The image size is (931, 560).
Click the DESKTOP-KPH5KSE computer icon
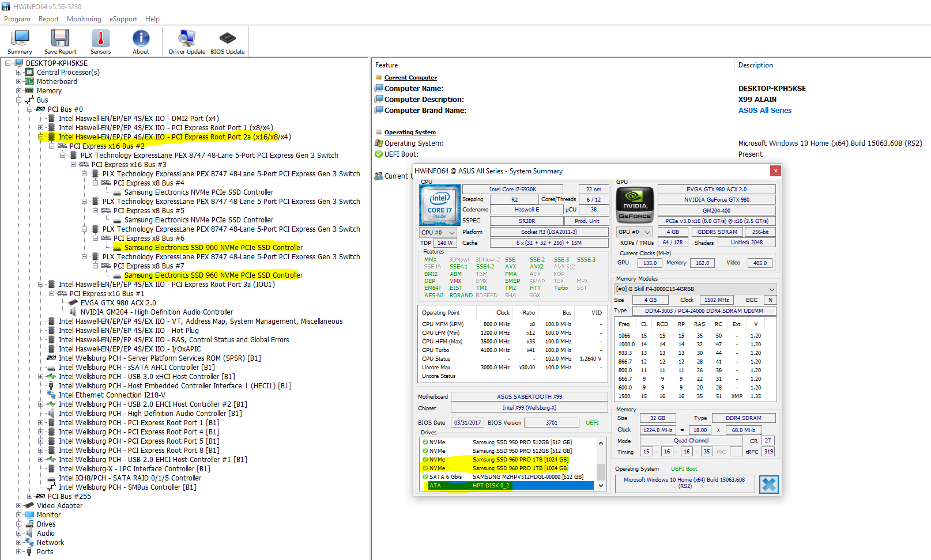[18, 63]
